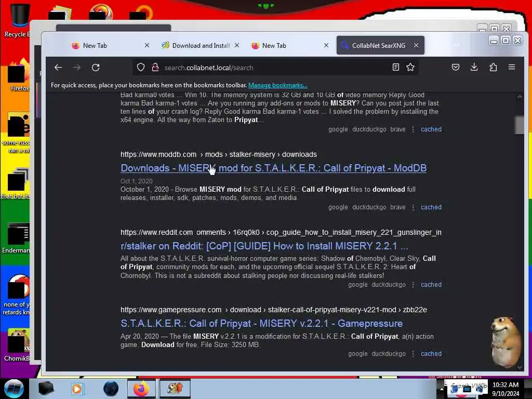Screen dimensions: 532x399
Task: Expand the list all tabs chevron
Action: point(457,45)
